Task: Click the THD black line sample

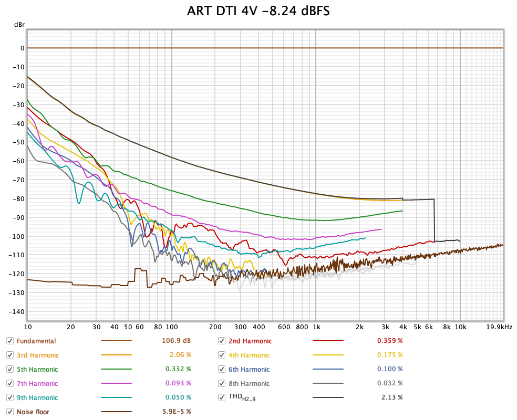Action: click(x=328, y=397)
